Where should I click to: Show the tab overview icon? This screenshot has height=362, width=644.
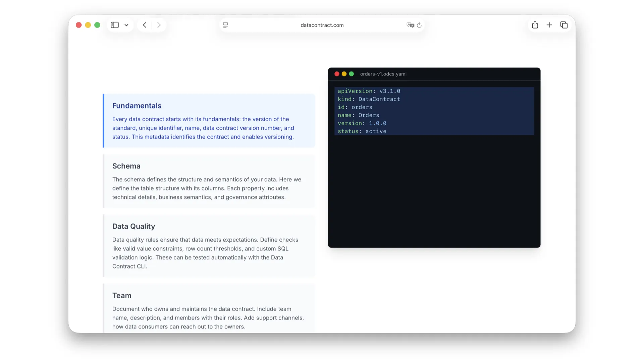tap(564, 25)
